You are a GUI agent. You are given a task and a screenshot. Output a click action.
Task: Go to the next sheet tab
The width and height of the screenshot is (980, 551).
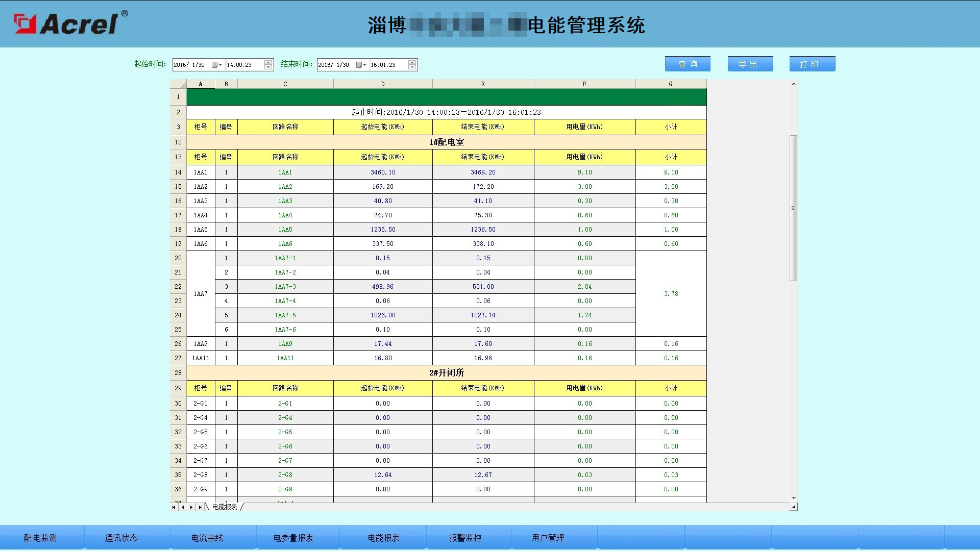pos(191,507)
